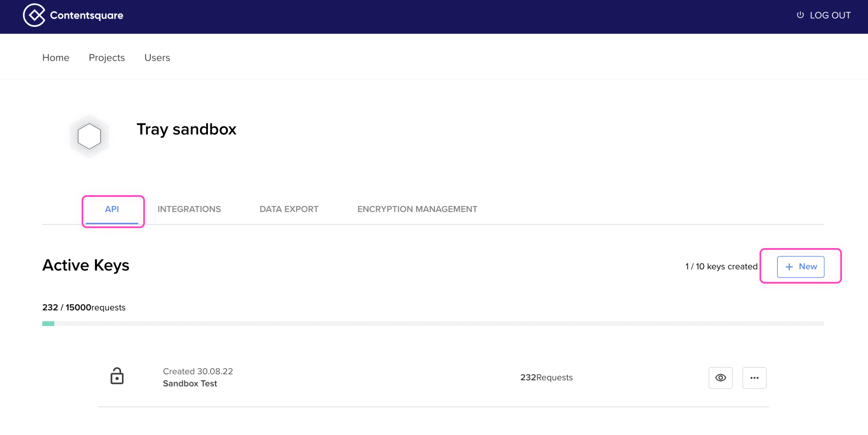Click the Contentsquare logo
The width and height of the screenshot is (868, 435).
73,15
